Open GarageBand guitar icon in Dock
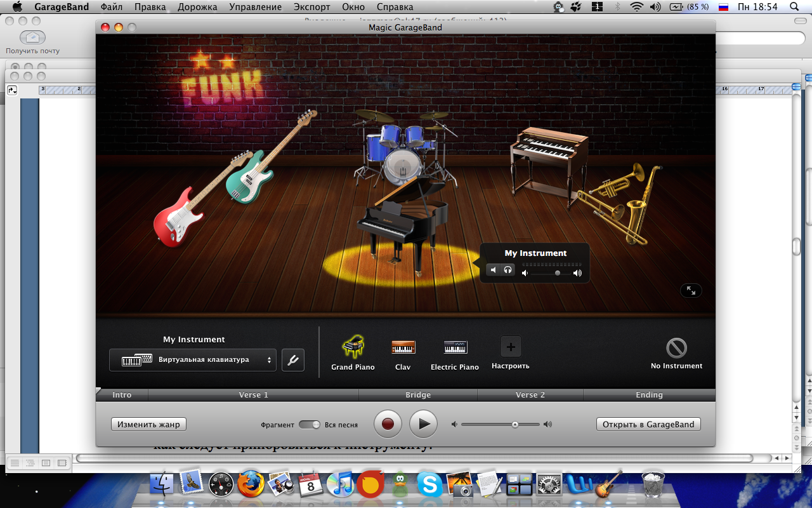 (x=608, y=484)
